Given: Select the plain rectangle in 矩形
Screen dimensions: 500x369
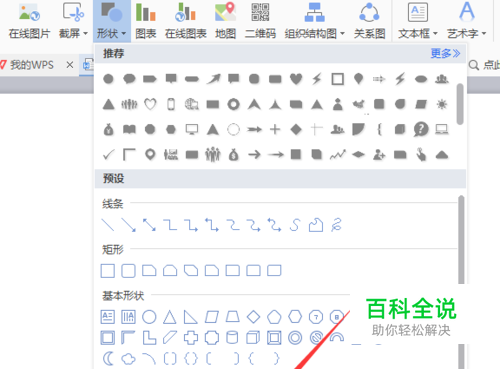Looking at the screenshot, I should click(x=108, y=271).
